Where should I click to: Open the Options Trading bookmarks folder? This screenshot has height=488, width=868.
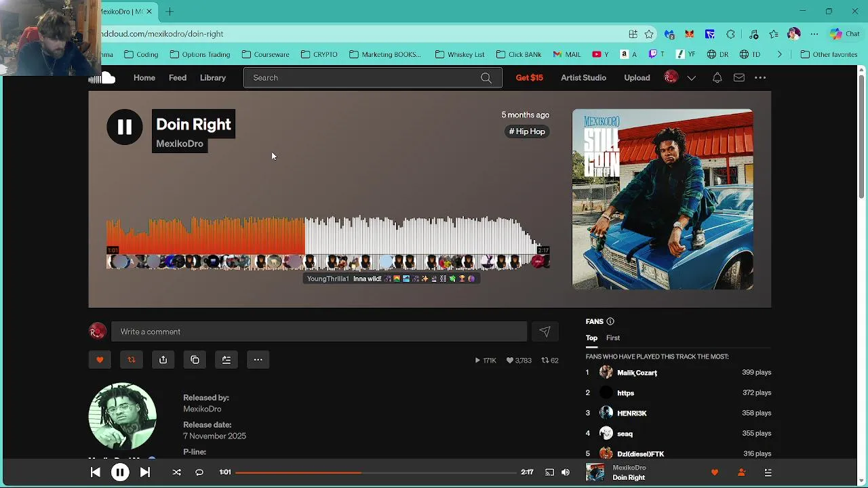(200, 54)
